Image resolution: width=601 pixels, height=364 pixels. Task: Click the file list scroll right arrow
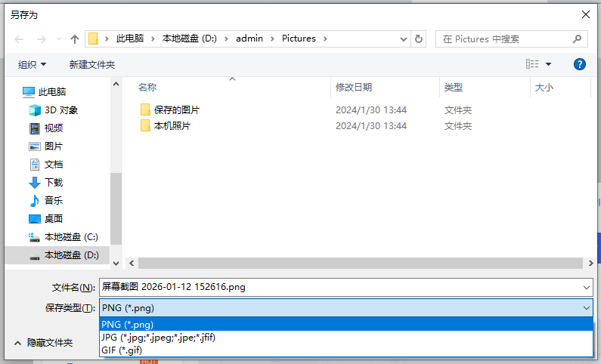click(590, 264)
